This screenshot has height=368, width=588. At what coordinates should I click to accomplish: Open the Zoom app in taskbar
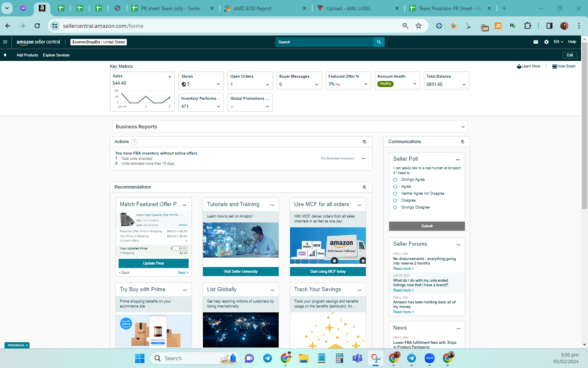point(430,358)
